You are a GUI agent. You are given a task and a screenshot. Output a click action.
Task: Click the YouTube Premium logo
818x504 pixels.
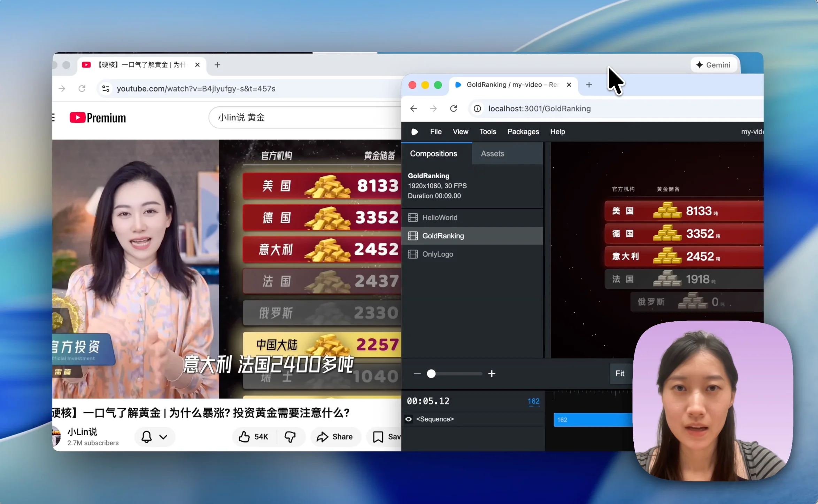(98, 117)
